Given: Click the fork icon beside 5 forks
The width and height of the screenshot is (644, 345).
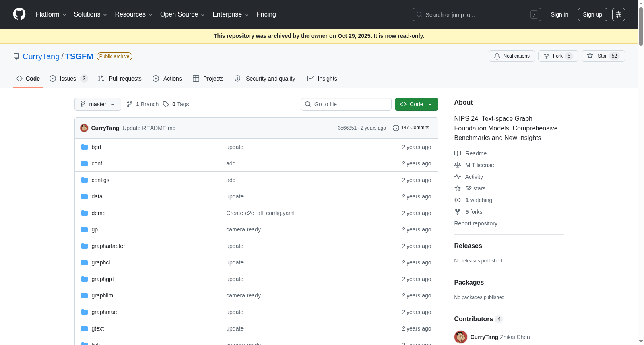Looking at the screenshot, I should (x=458, y=212).
